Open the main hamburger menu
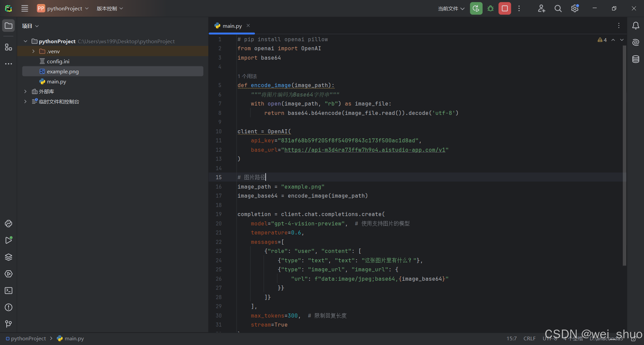Image resolution: width=644 pixels, height=345 pixels. click(25, 8)
